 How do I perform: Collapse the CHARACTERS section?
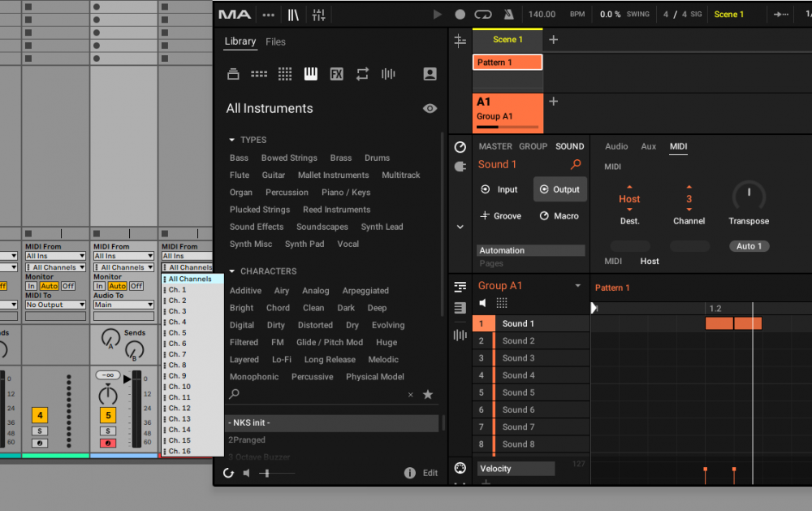click(232, 271)
